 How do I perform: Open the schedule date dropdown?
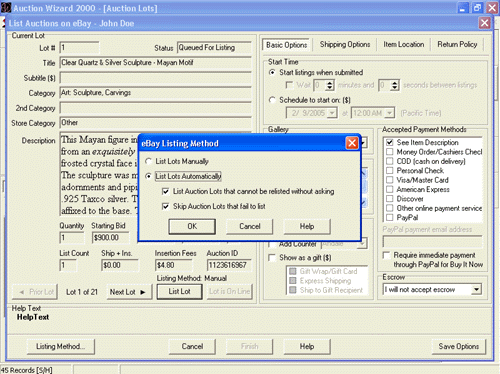click(x=332, y=113)
